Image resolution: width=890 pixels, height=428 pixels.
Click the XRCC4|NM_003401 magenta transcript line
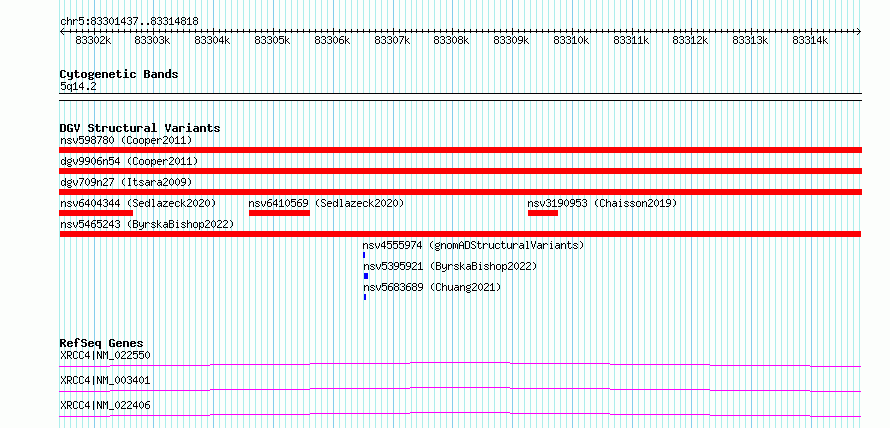coord(460,389)
